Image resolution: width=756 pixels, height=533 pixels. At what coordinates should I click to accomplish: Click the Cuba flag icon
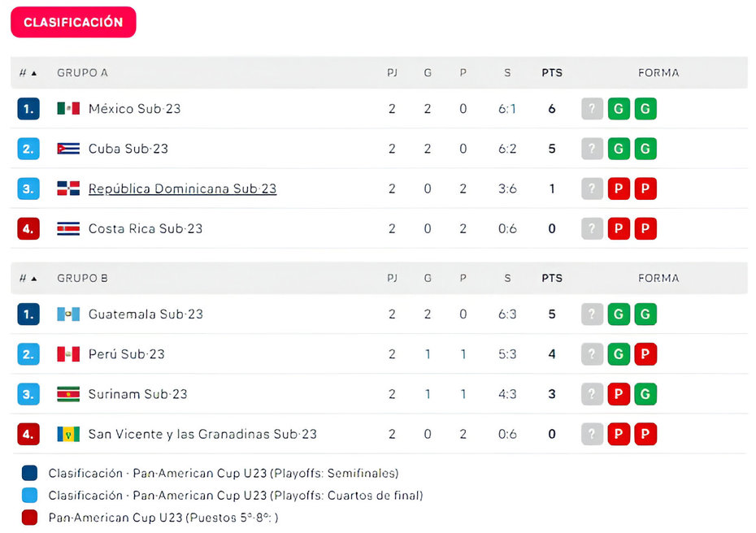coord(68,149)
